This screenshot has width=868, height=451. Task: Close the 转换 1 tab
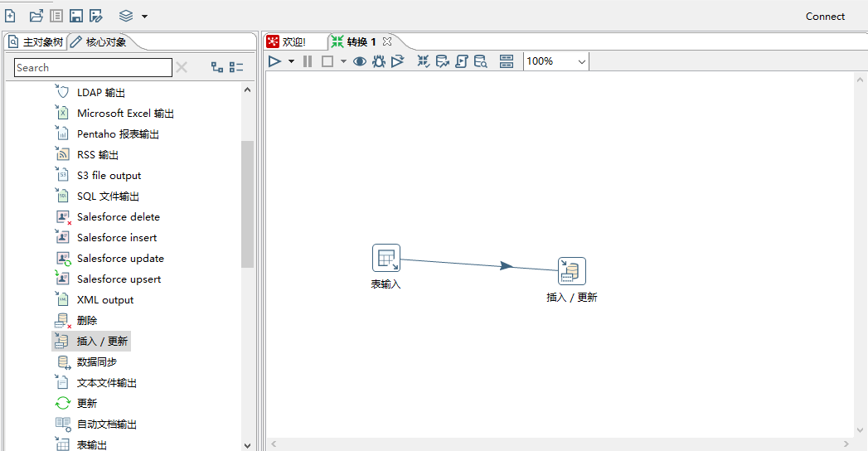click(387, 41)
